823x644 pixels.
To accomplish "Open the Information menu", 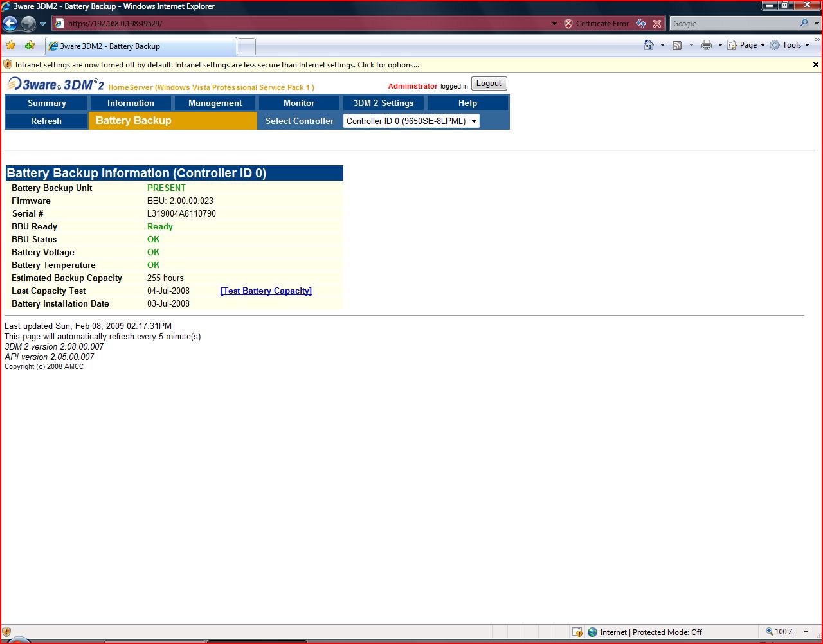I will click(131, 103).
